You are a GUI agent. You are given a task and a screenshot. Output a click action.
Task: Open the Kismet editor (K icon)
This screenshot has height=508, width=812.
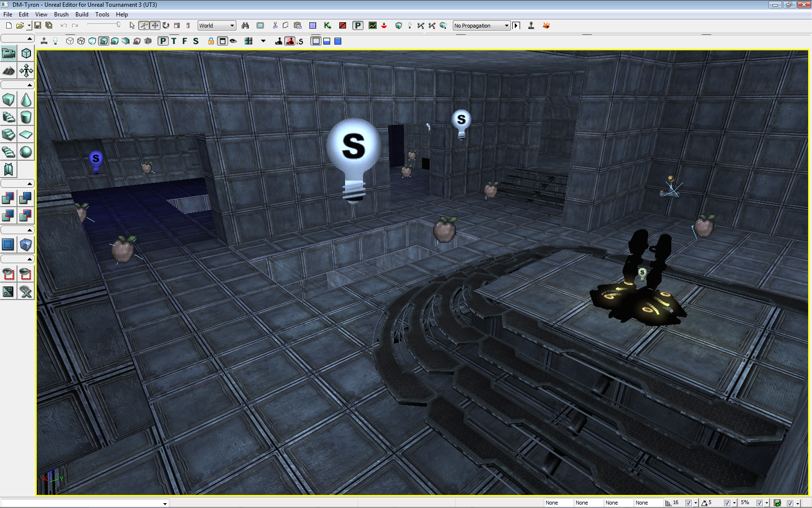(x=328, y=26)
